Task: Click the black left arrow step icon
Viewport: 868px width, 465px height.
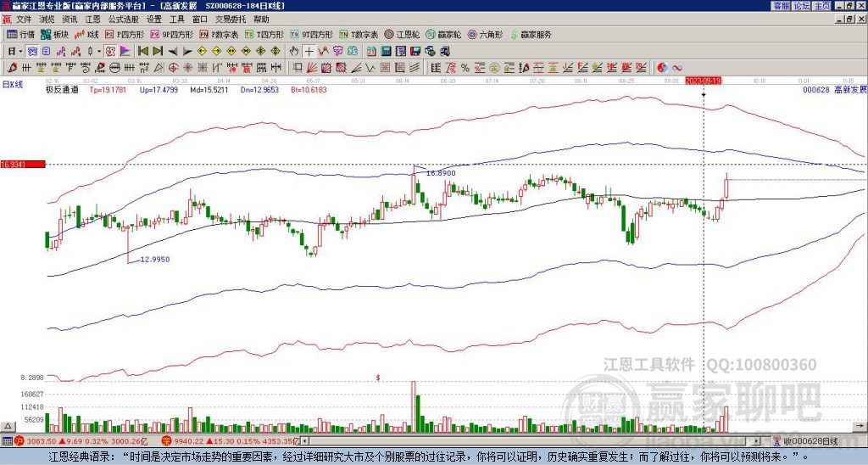Action: coord(173,52)
